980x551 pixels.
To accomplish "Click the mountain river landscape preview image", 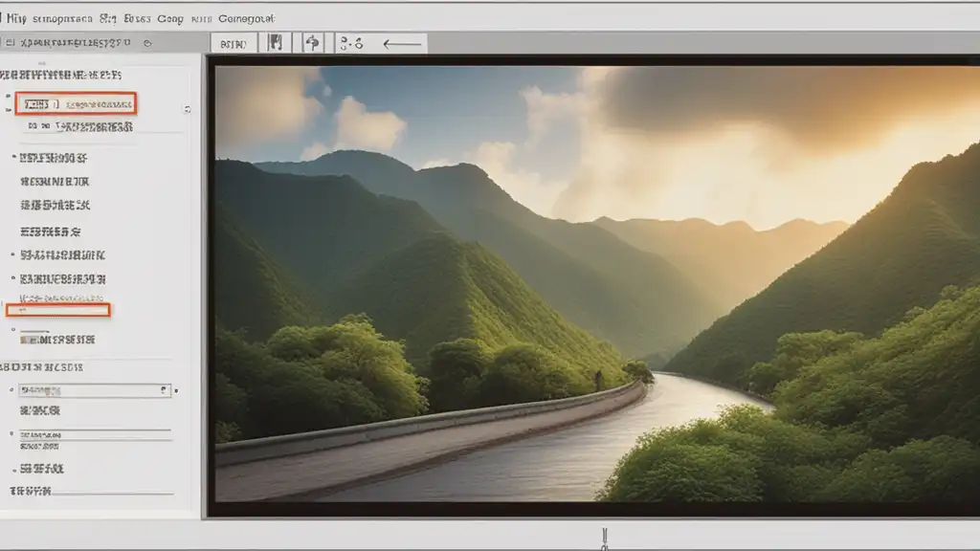I will tap(597, 283).
